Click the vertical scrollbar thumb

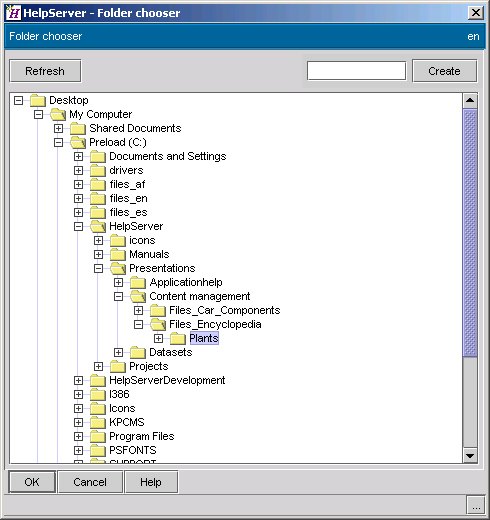point(470,232)
